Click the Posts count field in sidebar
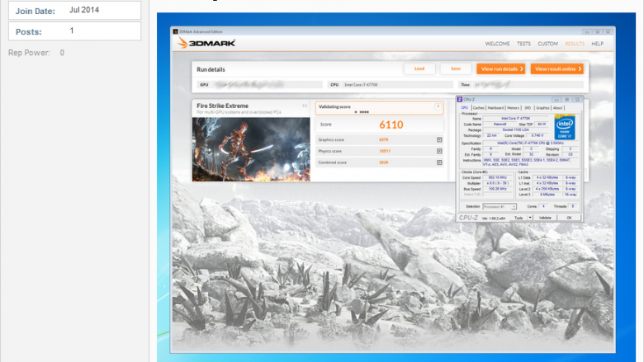This screenshot has height=362, width=644. [x=75, y=31]
